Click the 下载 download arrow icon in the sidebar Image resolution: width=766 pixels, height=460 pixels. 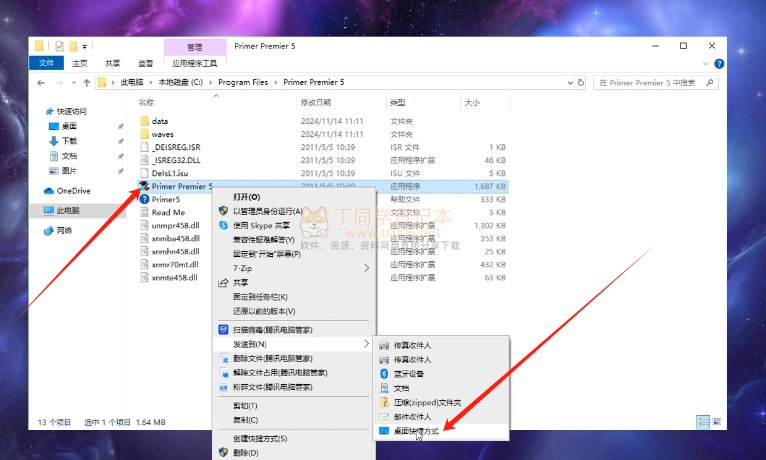pos(54,141)
